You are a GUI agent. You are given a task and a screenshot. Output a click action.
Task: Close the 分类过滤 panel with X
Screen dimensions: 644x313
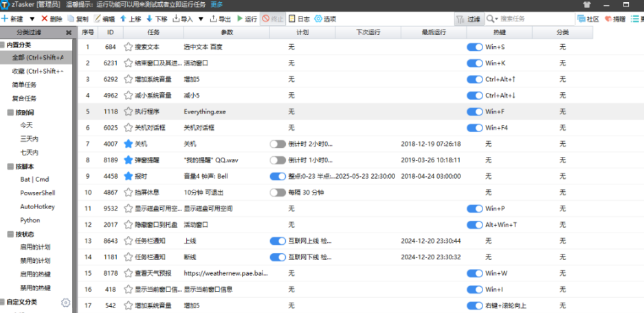pos(69,32)
